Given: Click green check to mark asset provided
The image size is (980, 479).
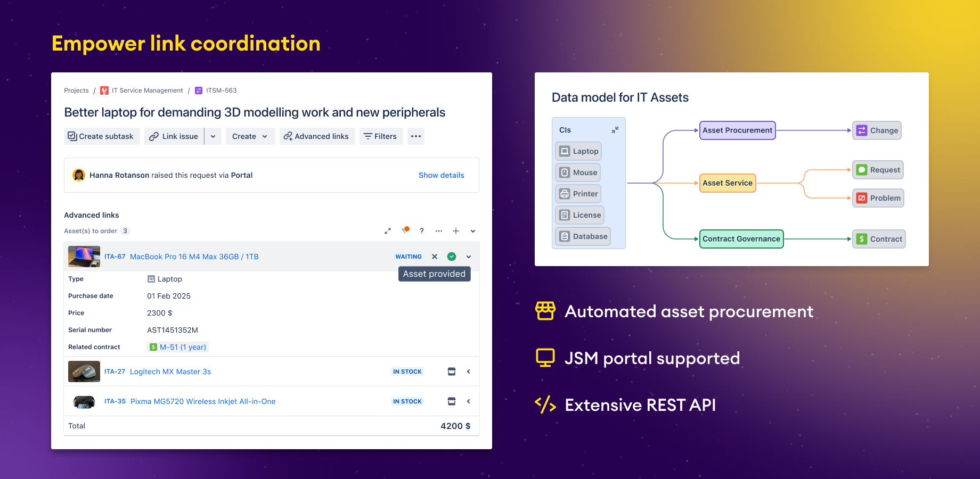Looking at the screenshot, I should click(452, 257).
